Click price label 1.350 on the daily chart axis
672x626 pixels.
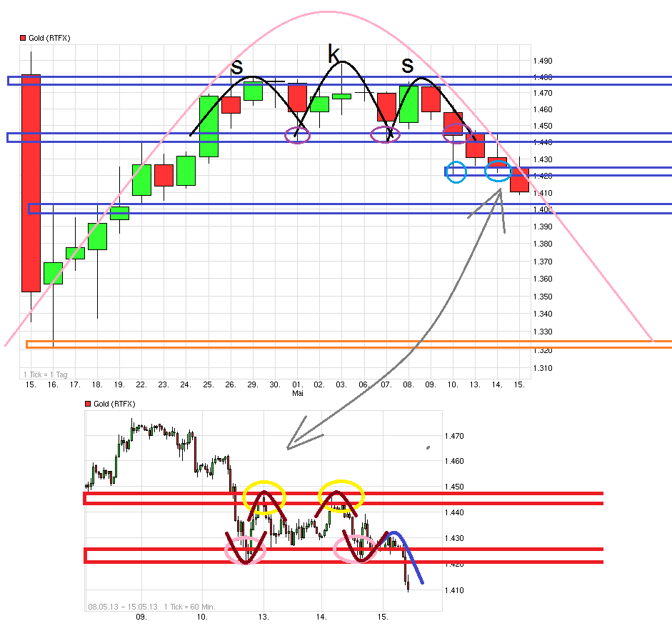pyautogui.click(x=543, y=297)
